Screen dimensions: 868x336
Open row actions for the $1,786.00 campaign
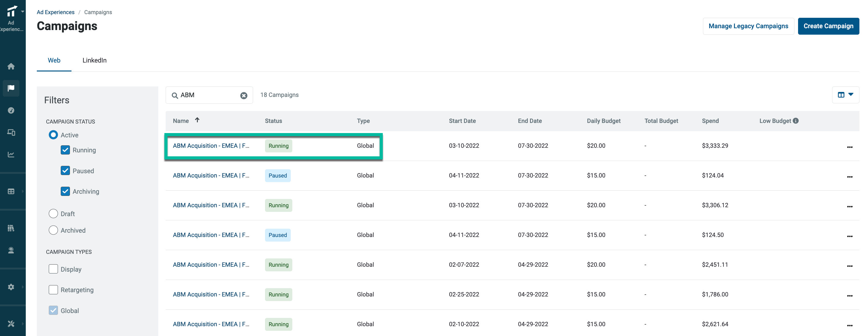click(x=850, y=296)
